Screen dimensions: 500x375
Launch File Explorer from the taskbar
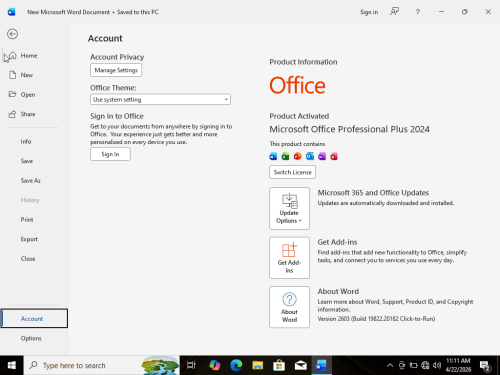point(257,365)
